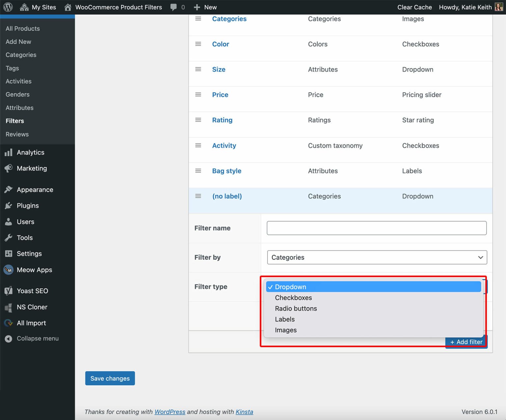
Task: Open Analytics via its bar chart icon
Action: [9, 152]
